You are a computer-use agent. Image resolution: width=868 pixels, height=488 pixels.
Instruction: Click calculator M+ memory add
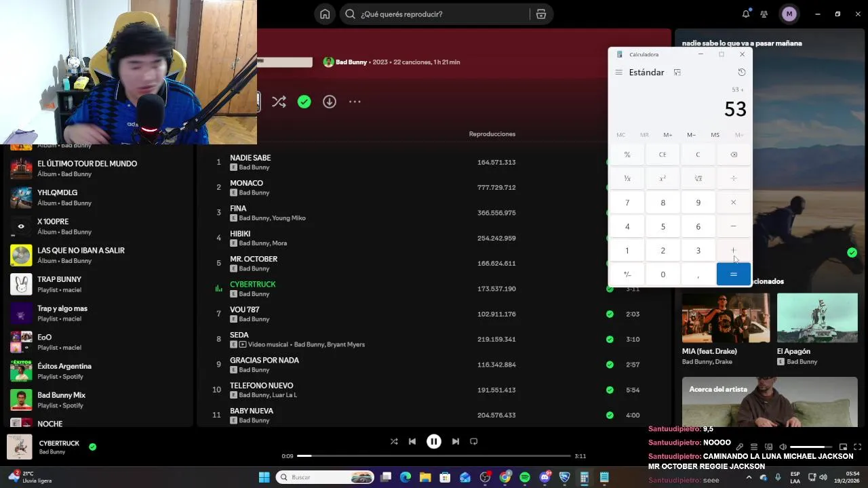click(x=668, y=135)
